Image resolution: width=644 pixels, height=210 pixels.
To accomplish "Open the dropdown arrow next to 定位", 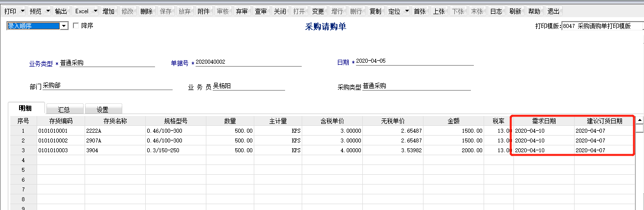I will pos(407,11).
